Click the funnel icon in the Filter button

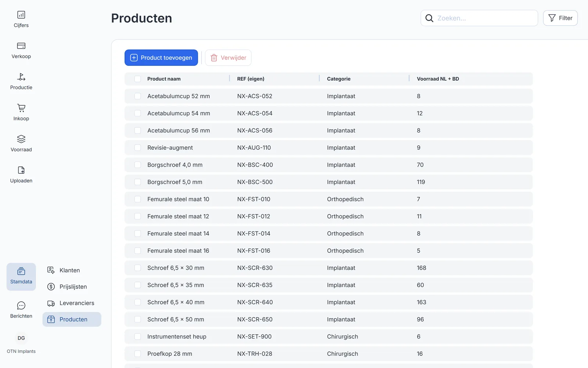point(552,18)
